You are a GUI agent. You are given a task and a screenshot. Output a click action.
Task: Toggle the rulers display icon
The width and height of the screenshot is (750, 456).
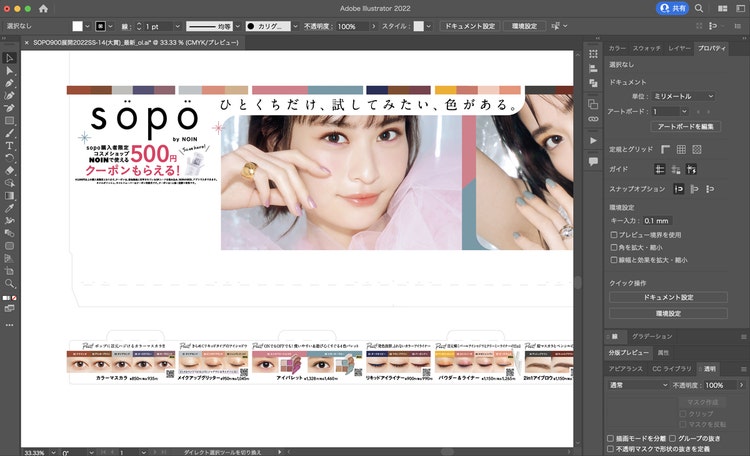665,150
